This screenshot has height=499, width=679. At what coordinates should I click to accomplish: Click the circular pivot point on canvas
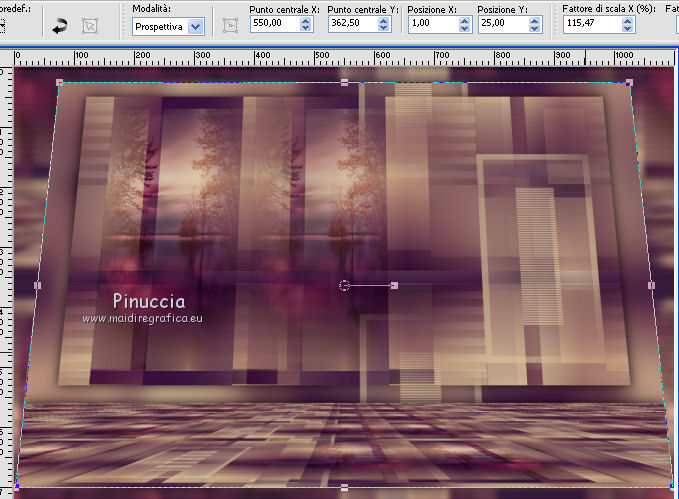pos(344,285)
